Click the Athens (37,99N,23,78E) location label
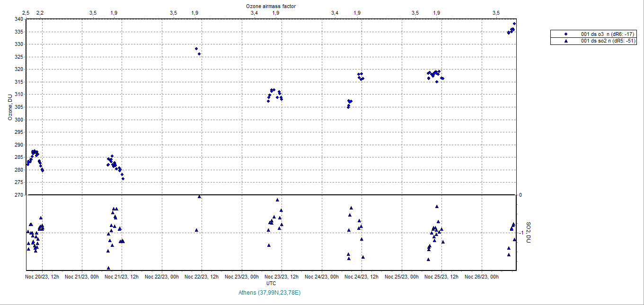The image size is (644, 305). click(x=271, y=293)
